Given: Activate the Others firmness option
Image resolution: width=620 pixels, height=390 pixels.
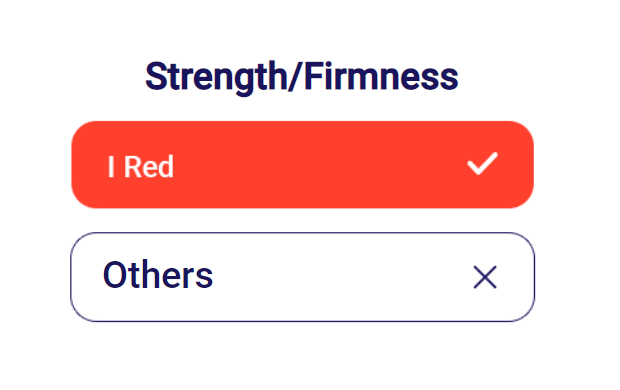Looking at the screenshot, I should (302, 277).
